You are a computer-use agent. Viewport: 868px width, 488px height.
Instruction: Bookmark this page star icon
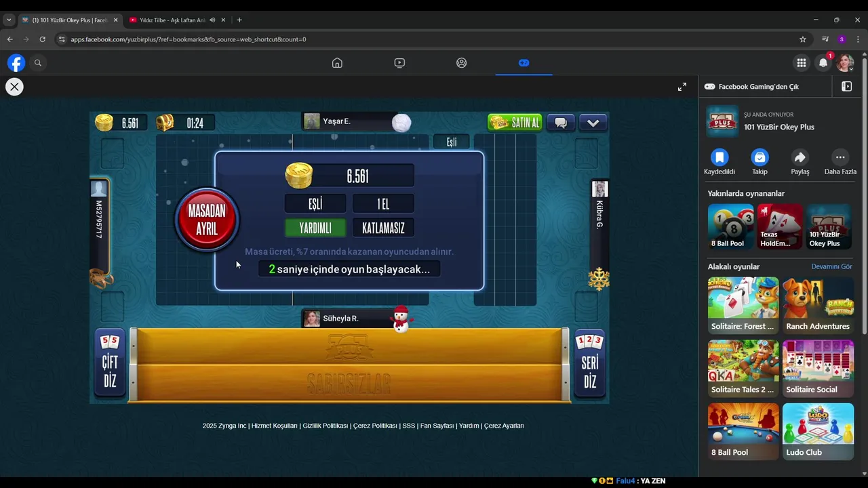(x=803, y=39)
